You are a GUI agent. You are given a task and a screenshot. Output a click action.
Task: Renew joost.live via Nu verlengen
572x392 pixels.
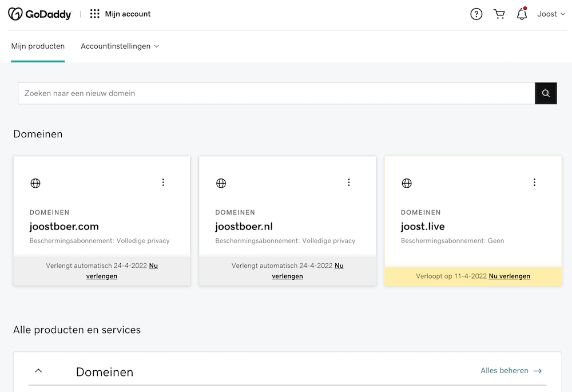coord(510,276)
